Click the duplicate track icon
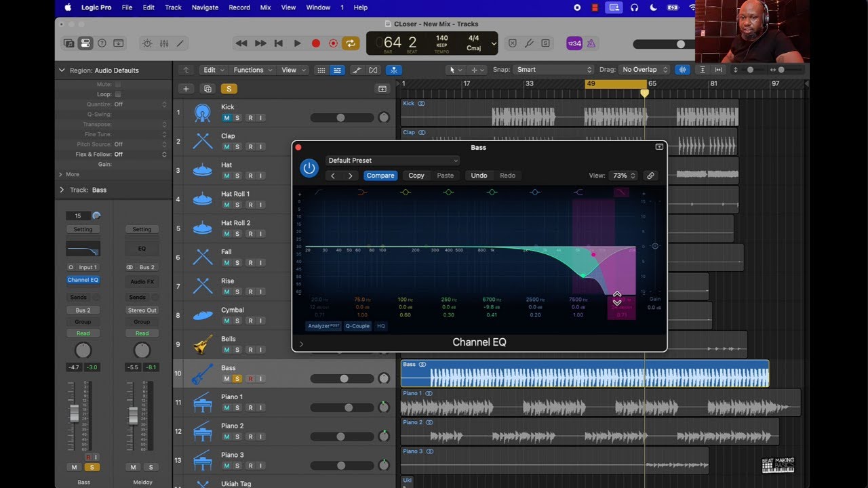The height and width of the screenshot is (488, 868). 208,89
